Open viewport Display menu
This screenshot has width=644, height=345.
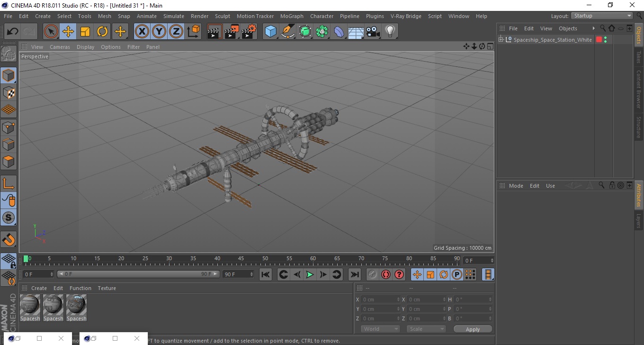click(x=85, y=47)
